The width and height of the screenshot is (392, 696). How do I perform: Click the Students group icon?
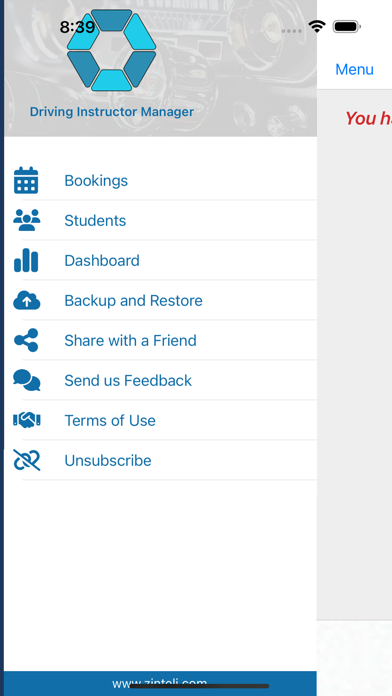[27, 220]
